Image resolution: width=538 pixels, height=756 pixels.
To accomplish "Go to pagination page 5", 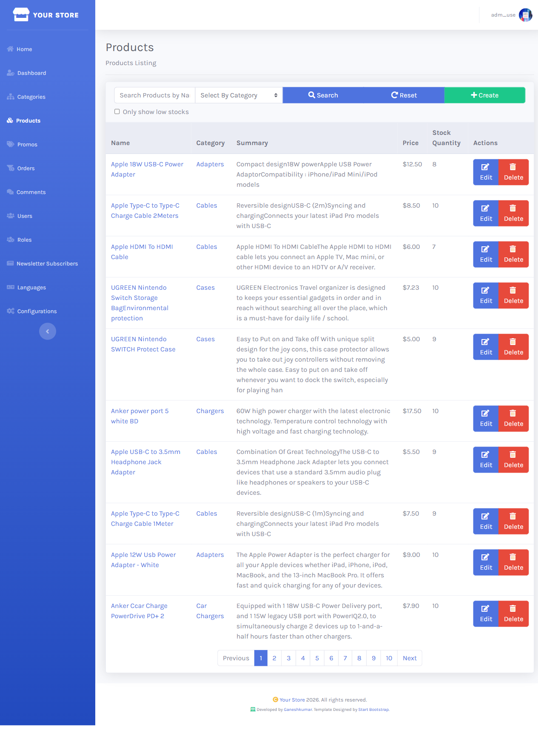I will pyautogui.click(x=317, y=658).
